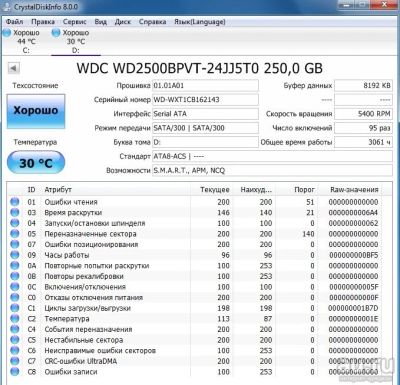
Task: Click the blue status orb above disk C:
Action: point(7,33)
